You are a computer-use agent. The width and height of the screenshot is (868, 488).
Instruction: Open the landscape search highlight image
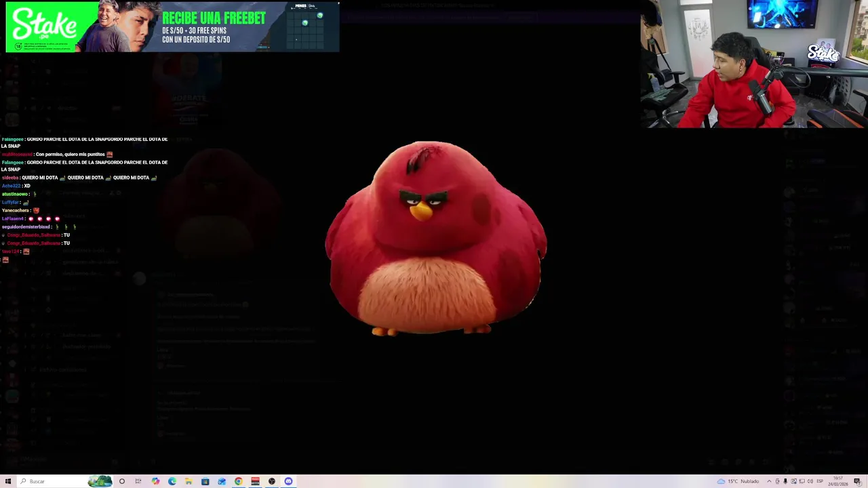[100, 481]
